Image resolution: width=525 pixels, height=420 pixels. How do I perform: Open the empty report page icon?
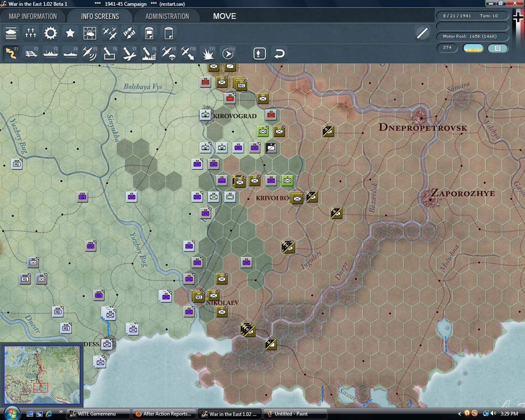(x=169, y=33)
